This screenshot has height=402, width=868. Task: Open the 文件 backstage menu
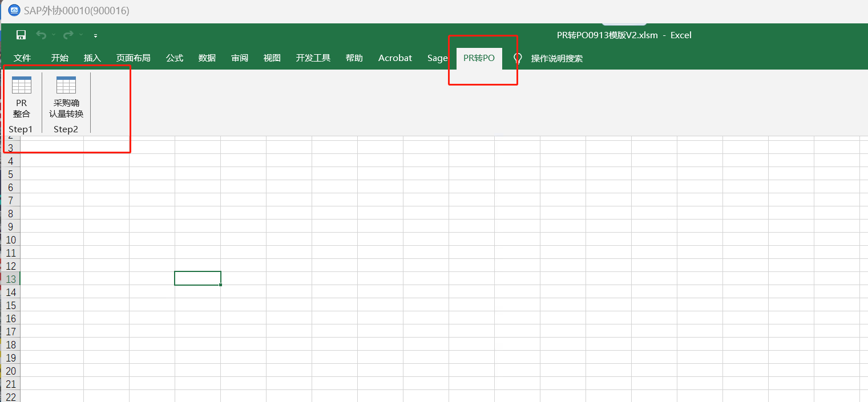(x=22, y=58)
